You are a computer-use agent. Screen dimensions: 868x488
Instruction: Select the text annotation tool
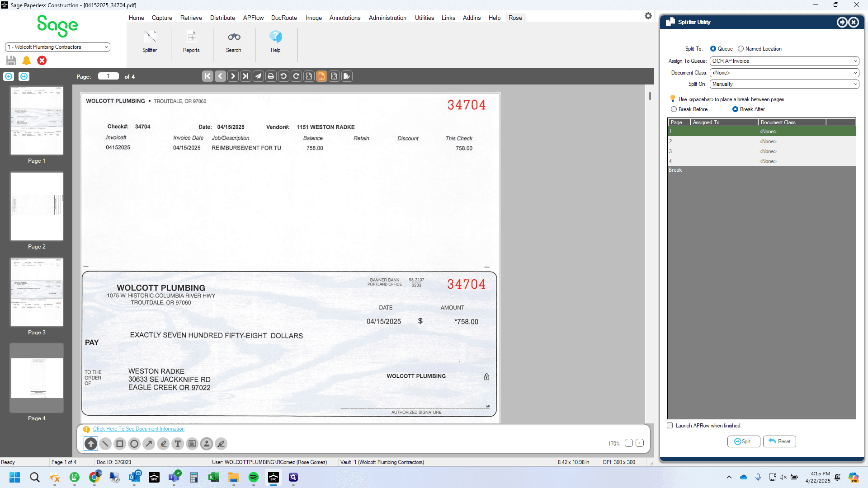[178, 444]
